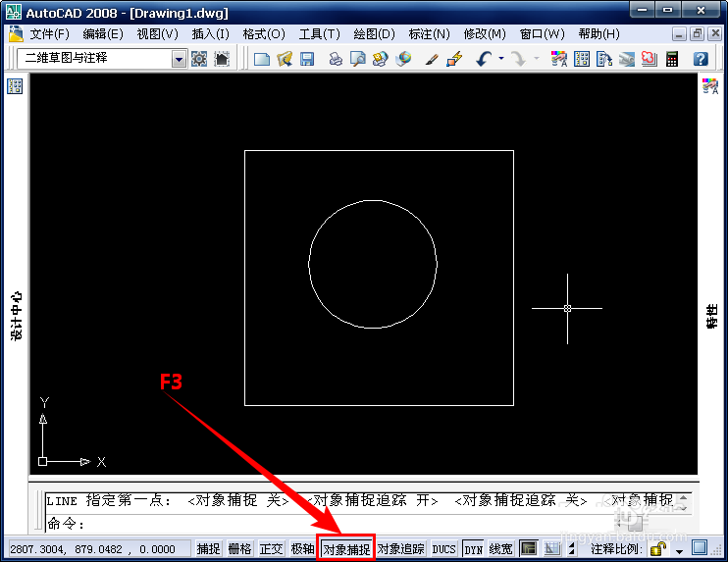
Task: Open the 帮助(H) menu
Action: click(x=598, y=34)
